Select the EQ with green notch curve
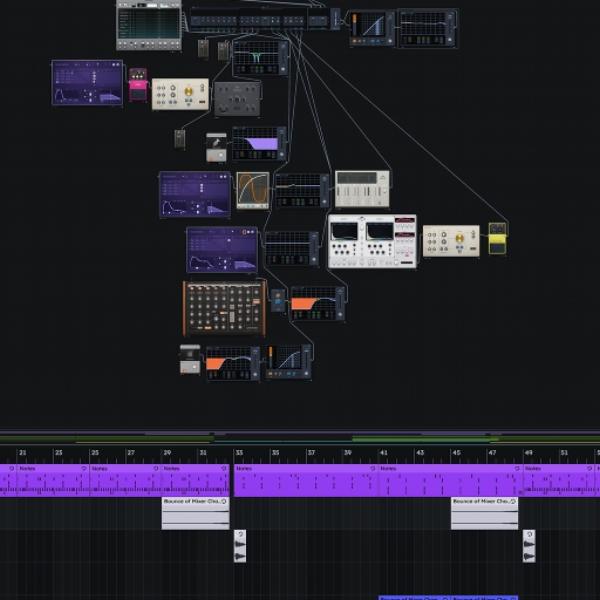600x600 pixels. pyautogui.click(x=260, y=57)
